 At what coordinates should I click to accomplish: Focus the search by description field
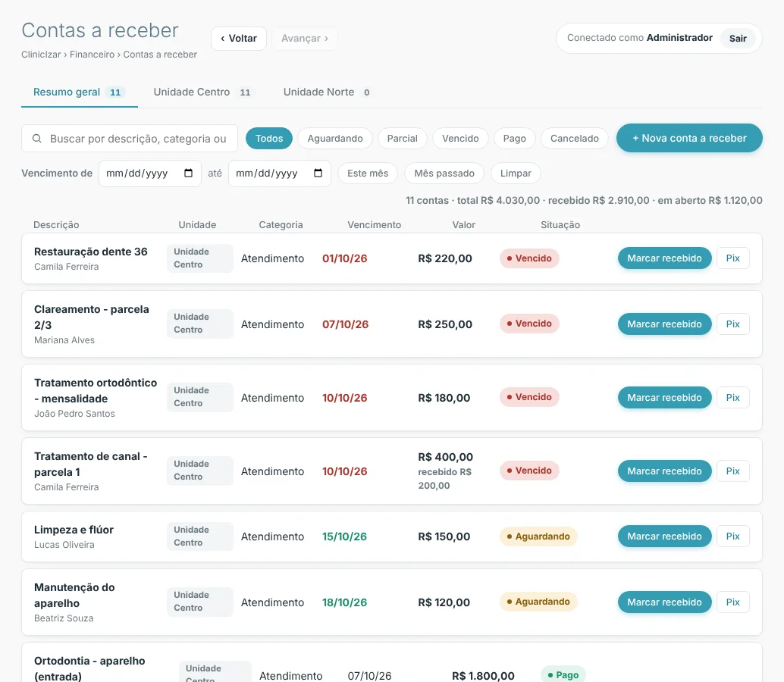point(130,139)
